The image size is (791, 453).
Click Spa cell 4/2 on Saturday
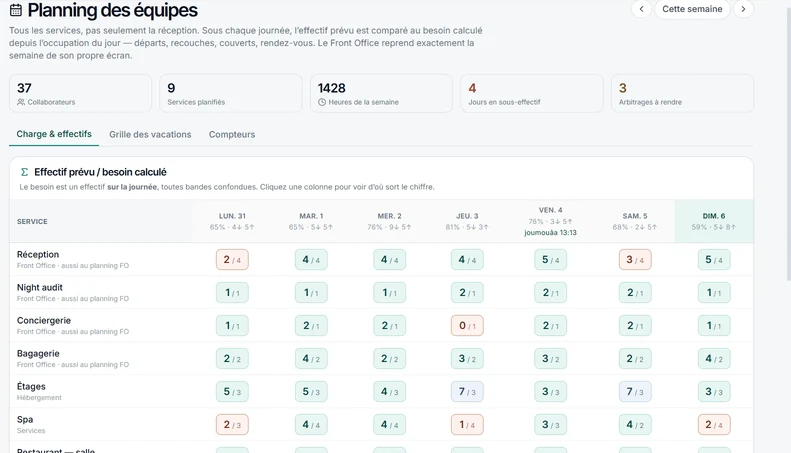click(635, 425)
